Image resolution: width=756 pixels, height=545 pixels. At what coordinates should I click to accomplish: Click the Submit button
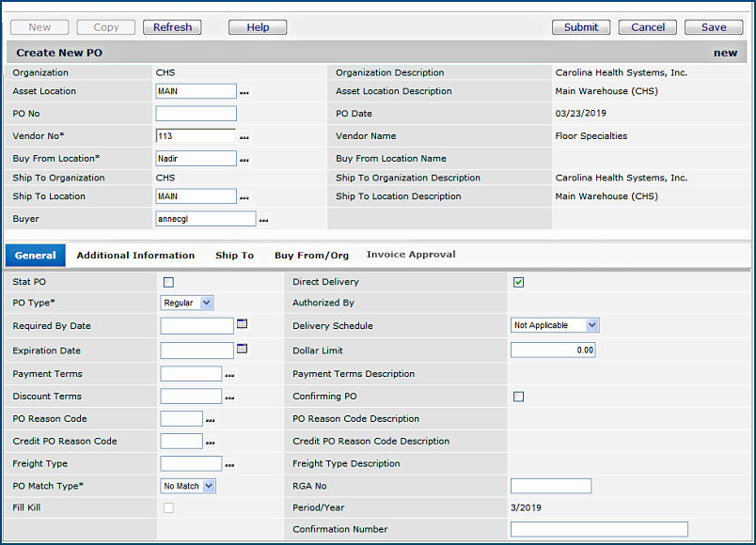tap(580, 27)
